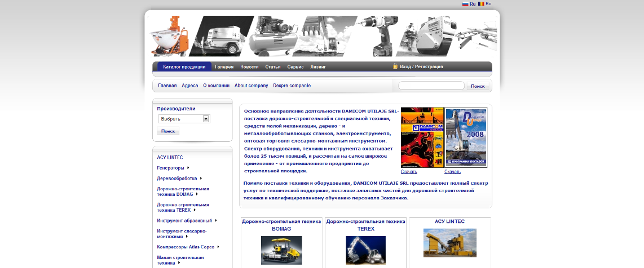The width and height of the screenshot is (644, 268).
Task: Focus the top search text field
Action: 431,86
